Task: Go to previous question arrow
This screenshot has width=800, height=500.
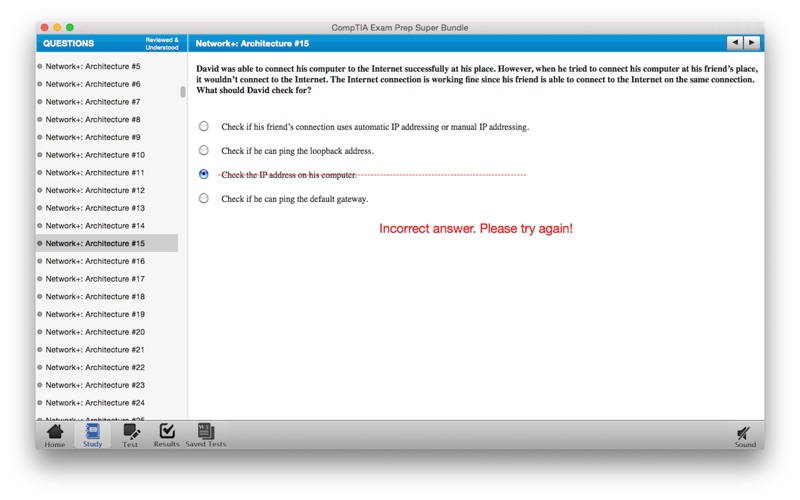Action: 735,43
